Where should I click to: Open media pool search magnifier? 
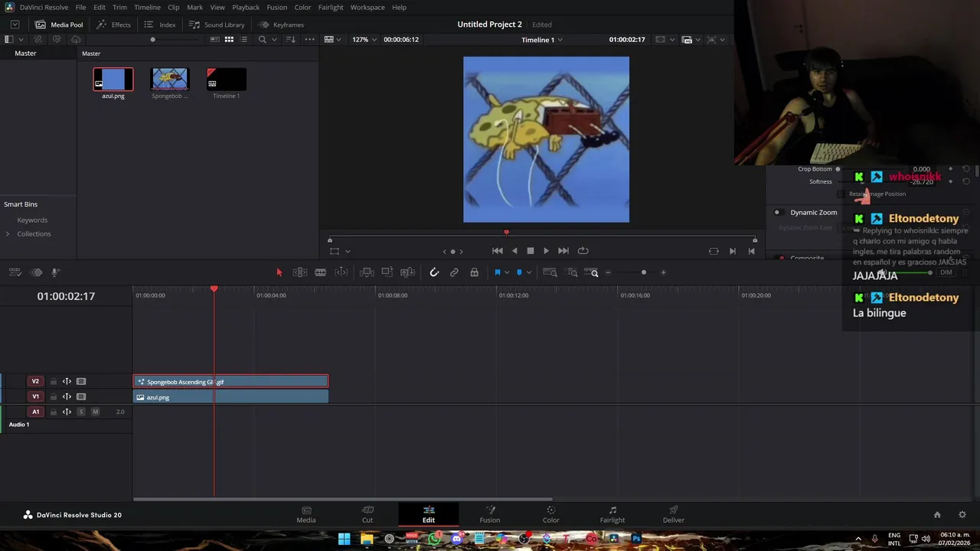click(262, 39)
